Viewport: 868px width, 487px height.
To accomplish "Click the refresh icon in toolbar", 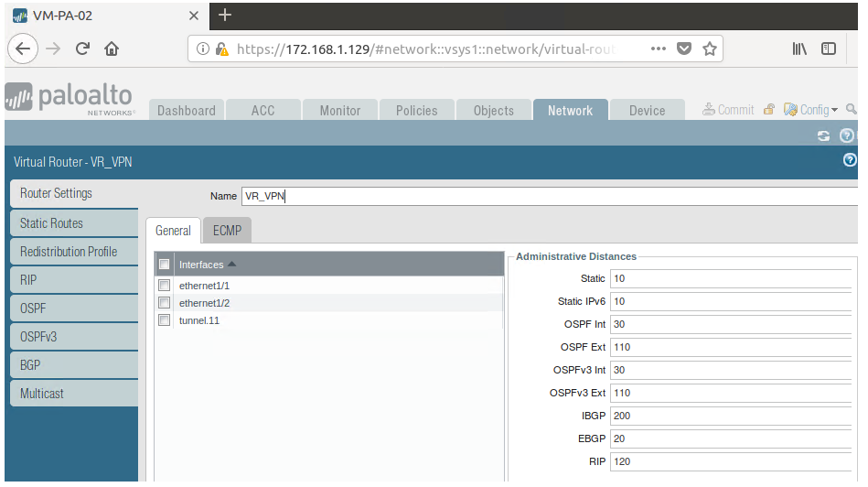I will pos(823,135).
